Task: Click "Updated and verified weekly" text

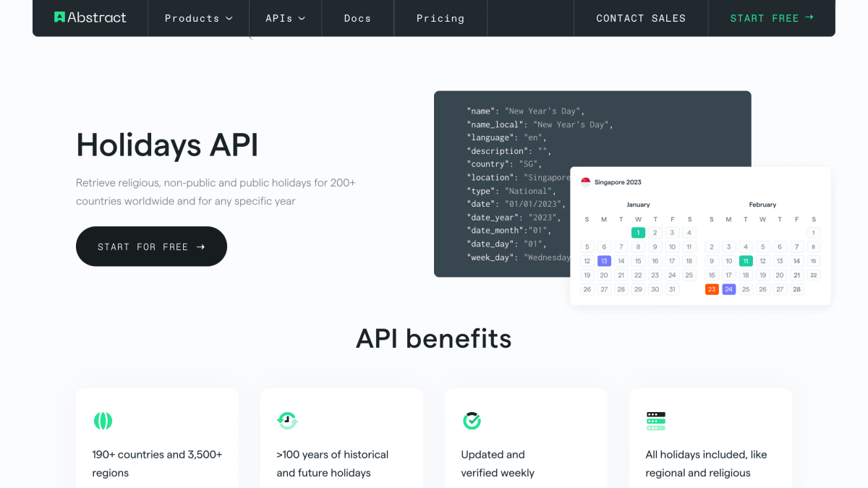Action: (498, 463)
